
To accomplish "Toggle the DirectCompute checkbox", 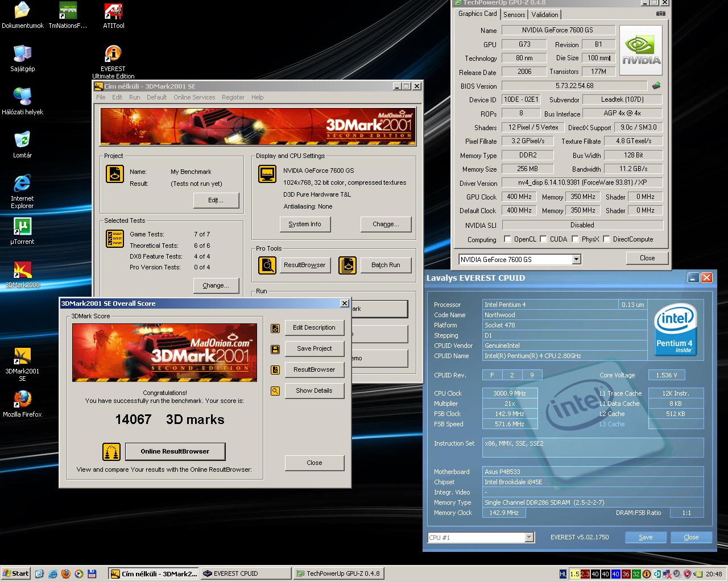I will (606, 239).
